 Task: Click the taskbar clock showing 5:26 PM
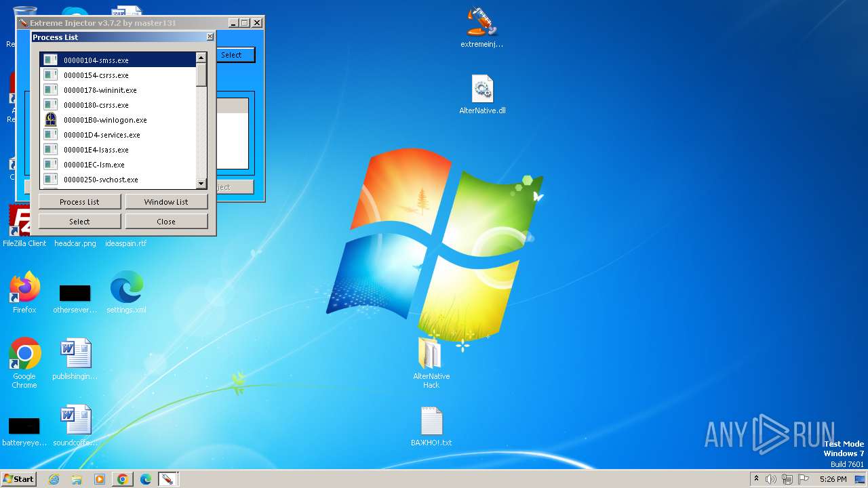coord(833,479)
